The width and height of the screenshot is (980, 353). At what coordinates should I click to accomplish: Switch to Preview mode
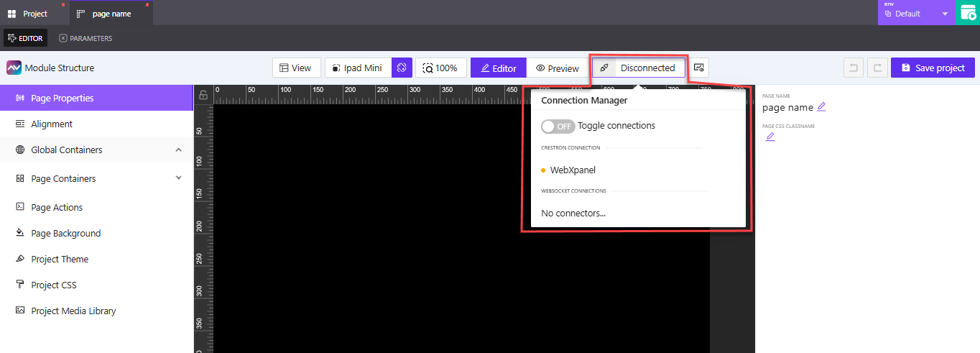[x=558, y=68]
